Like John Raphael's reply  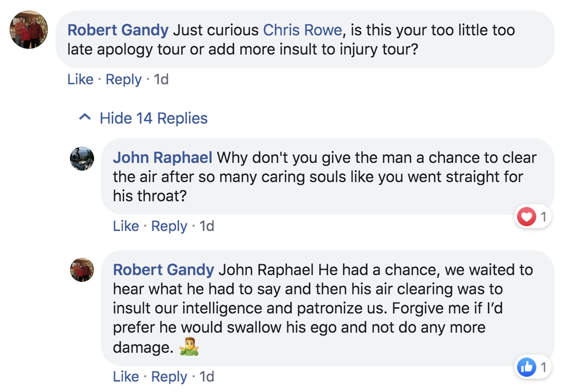[x=126, y=226]
